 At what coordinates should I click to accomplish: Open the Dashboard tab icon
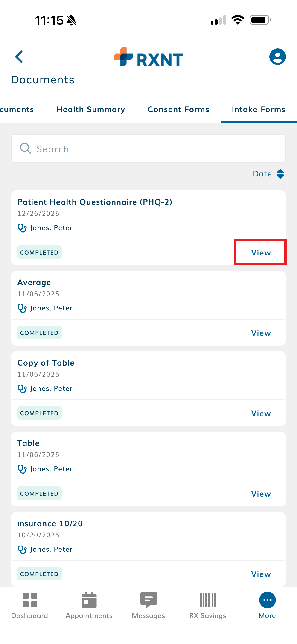(30, 600)
